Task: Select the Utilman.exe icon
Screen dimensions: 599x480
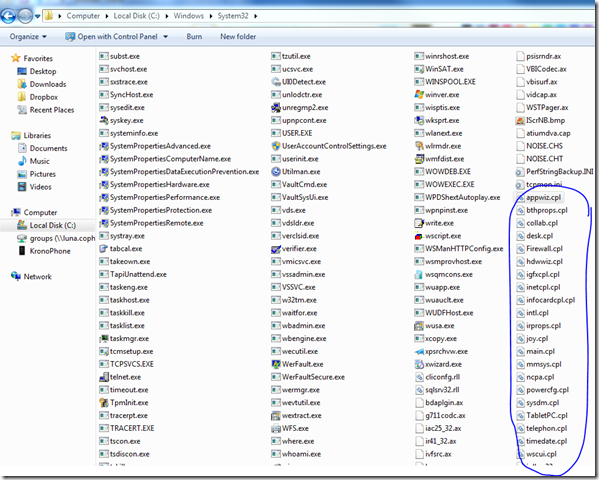Action: 276,172
